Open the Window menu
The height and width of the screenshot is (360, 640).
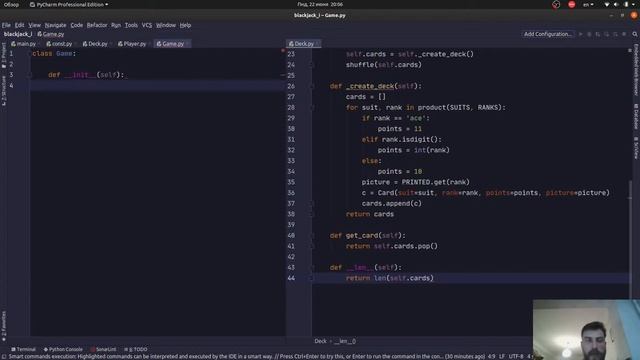click(166, 25)
